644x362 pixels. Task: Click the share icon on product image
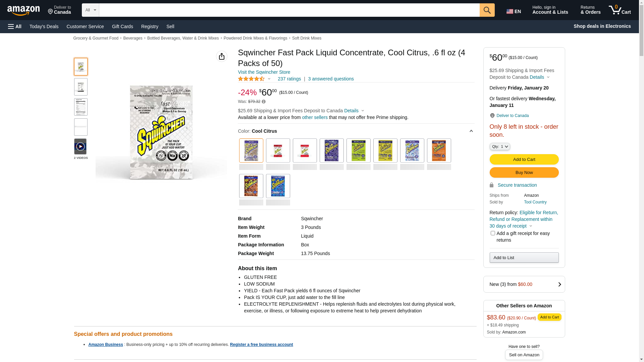tap(222, 56)
